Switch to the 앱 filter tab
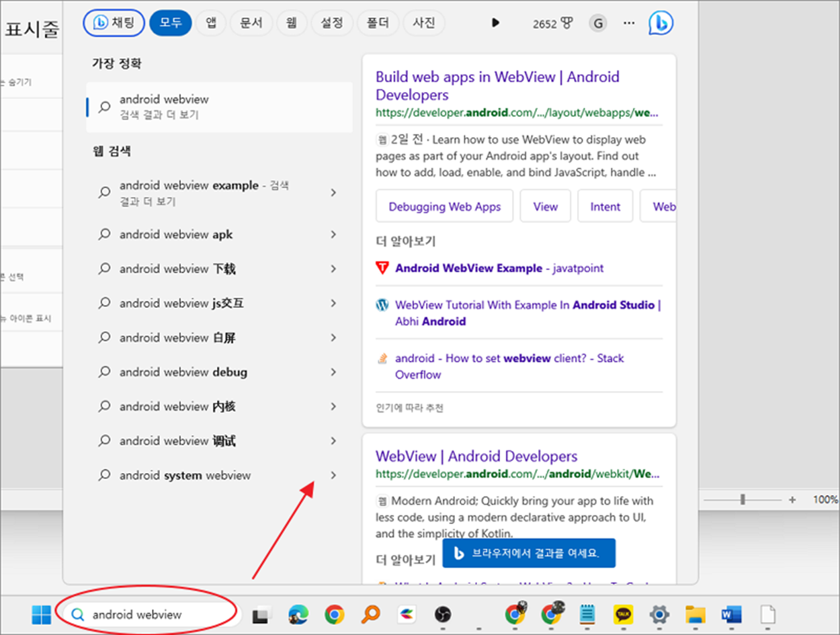The height and width of the screenshot is (635, 840). pyautogui.click(x=211, y=23)
